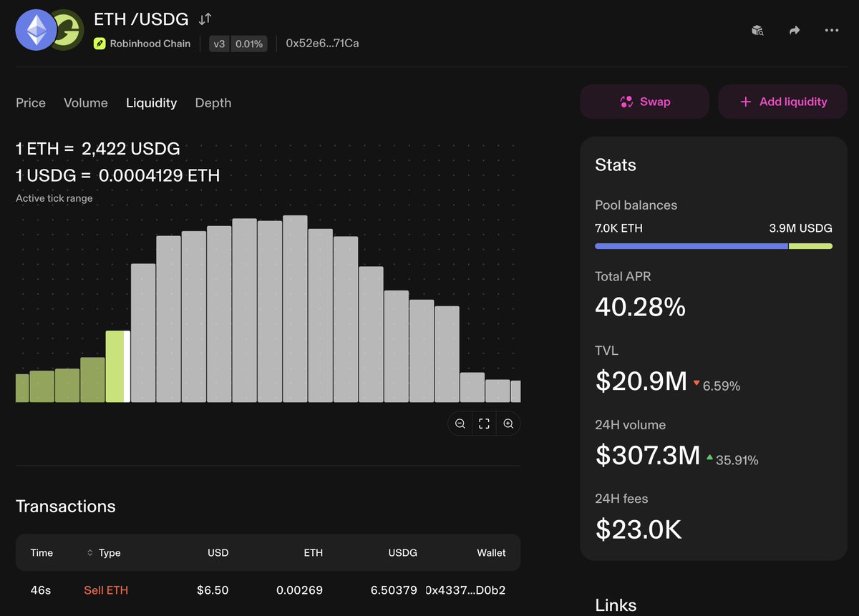Click the ETH column header
The height and width of the screenshot is (616, 859).
[314, 553]
